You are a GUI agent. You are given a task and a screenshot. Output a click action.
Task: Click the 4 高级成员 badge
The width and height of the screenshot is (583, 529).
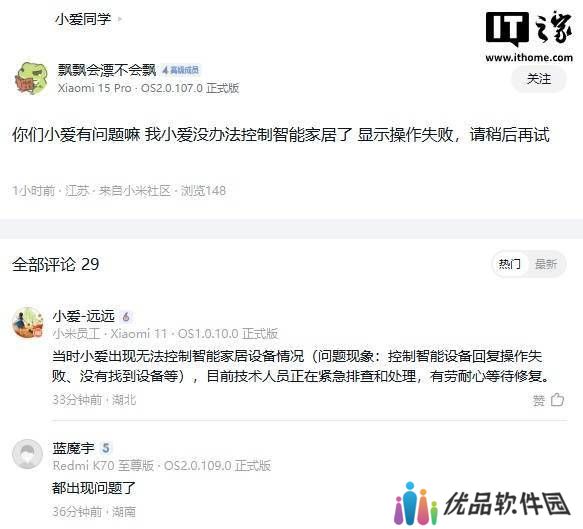click(x=180, y=70)
